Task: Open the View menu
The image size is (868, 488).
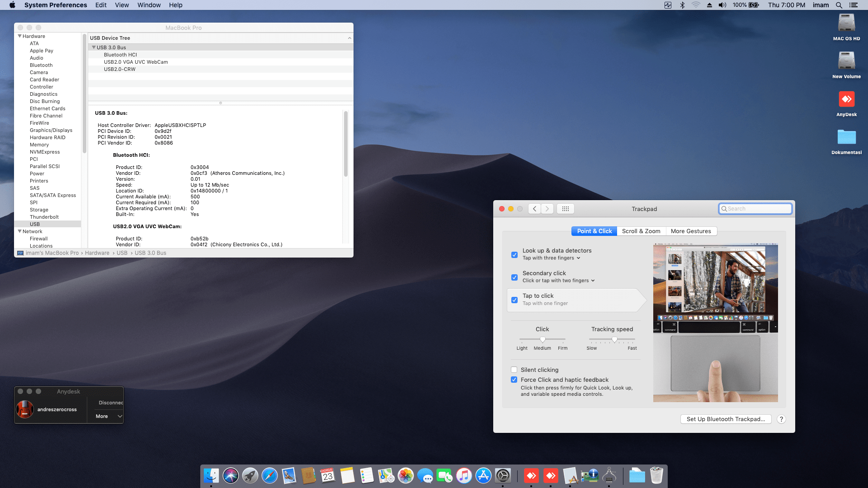Action: coord(122,5)
